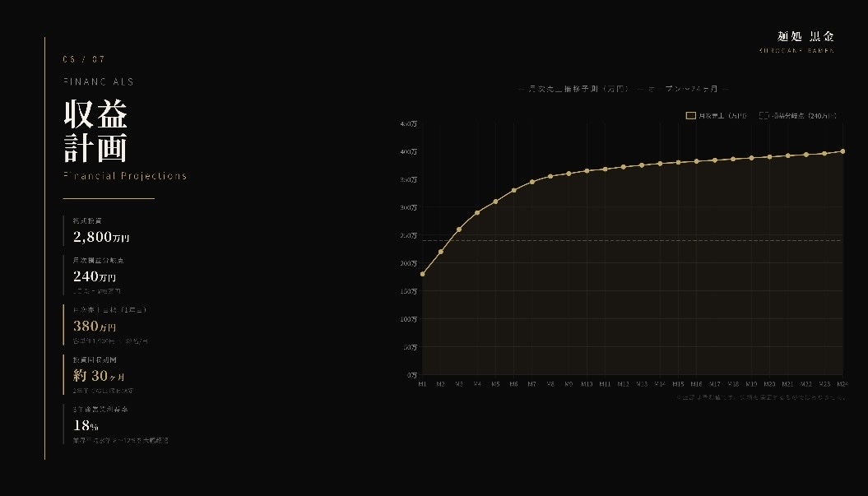868x496 pixels.
Task: Click the FINANCIALS section label
Action: click(99, 82)
